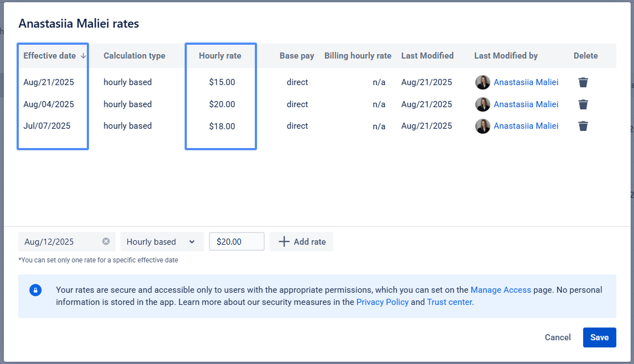Open Anastasiia Maliei link in first row
The width and height of the screenshot is (634, 364).
(526, 82)
